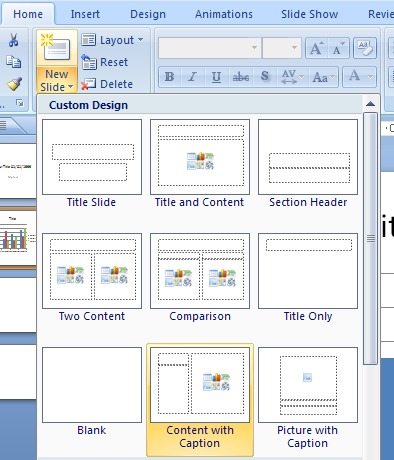Click the Grow Font icon
Image resolution: width=394 pixels, height=460 pixels.
coord(317,48)
